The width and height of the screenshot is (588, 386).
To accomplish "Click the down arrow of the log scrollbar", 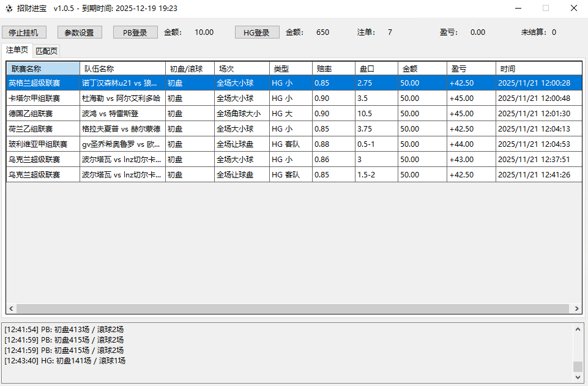I will pyautogui.click(x=578, y=377).
